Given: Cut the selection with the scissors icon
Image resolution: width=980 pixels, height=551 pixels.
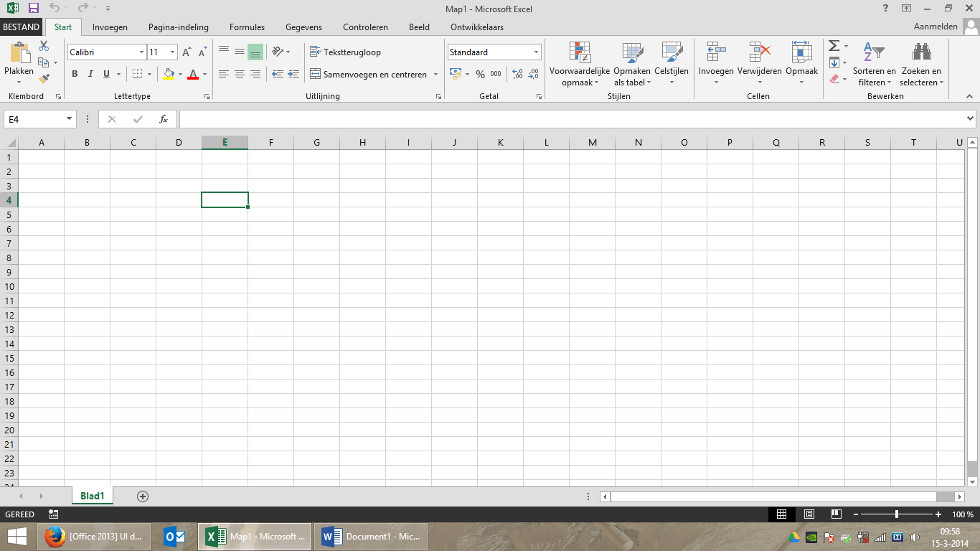Looking at the screenshot, I should point(44,46).
